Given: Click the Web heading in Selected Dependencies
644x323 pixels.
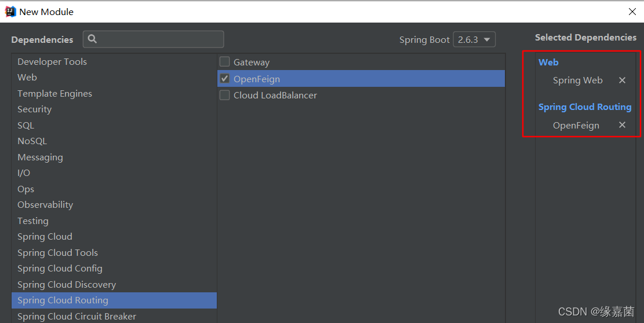Looking at the screenshot, I should tap(548, 63).
